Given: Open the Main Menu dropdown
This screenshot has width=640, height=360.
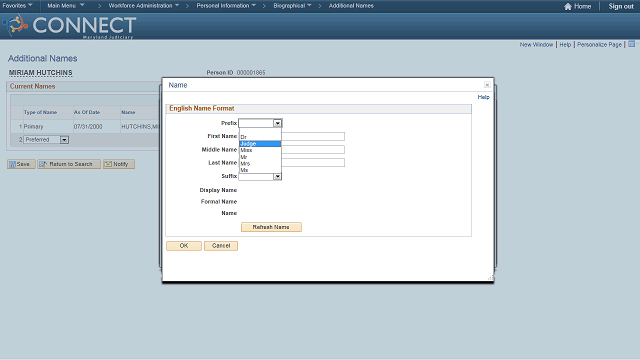Looking at the screenshot, I should (65, 6).
